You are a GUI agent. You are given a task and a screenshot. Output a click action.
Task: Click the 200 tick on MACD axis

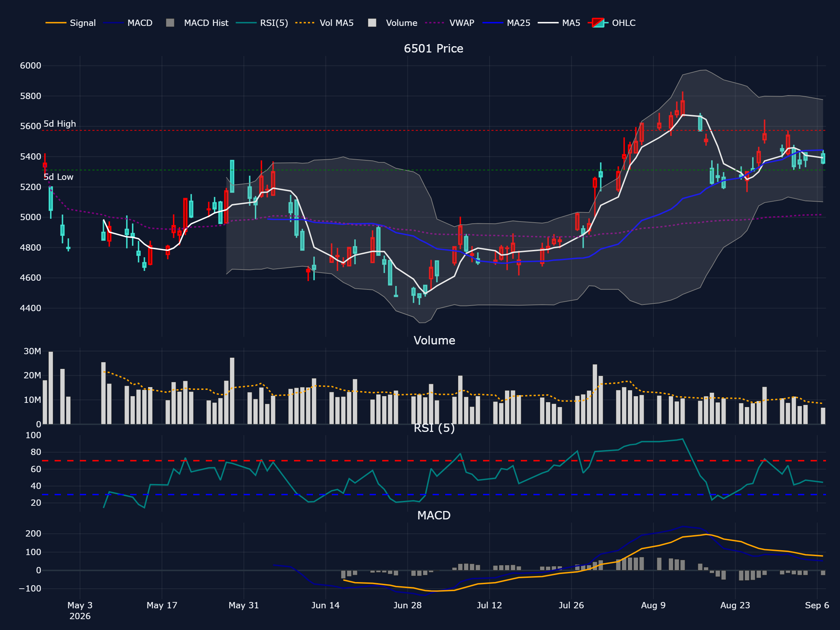coord(33,533)
